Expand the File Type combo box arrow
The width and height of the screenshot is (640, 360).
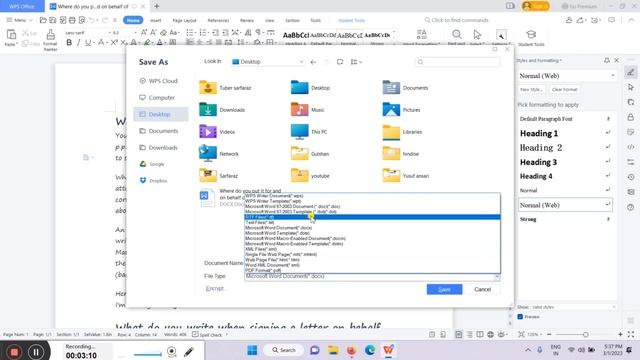pos(496,277)
